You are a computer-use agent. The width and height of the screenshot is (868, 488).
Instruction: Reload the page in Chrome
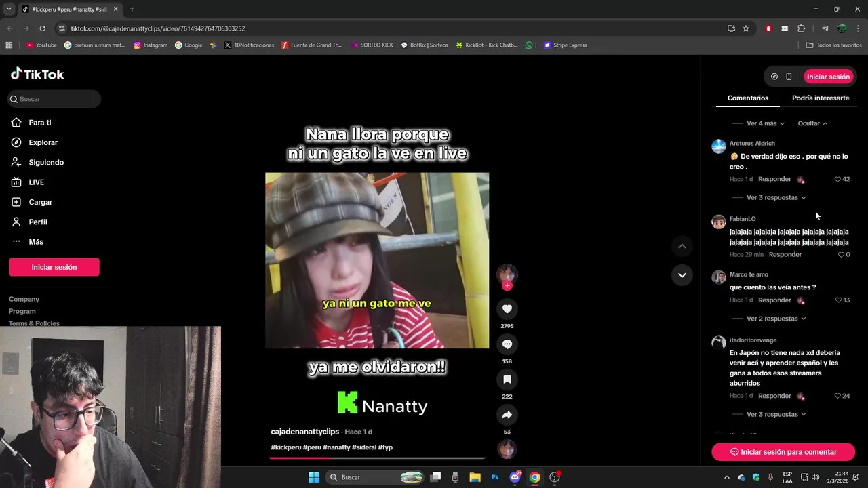[x=42, y=28]
